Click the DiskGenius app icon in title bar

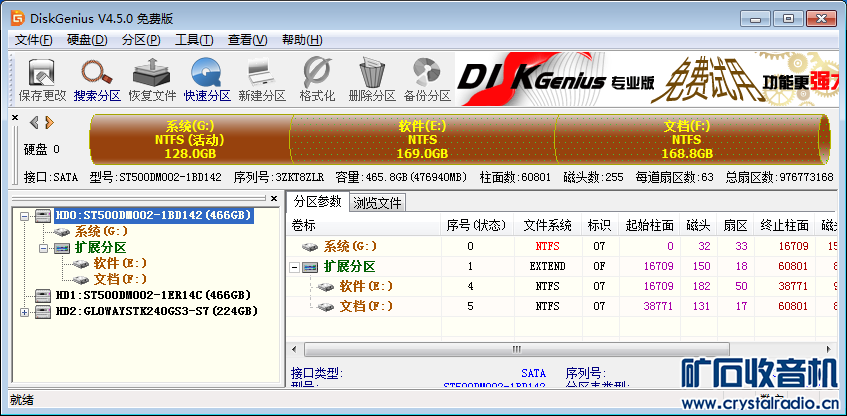point(17,18)
